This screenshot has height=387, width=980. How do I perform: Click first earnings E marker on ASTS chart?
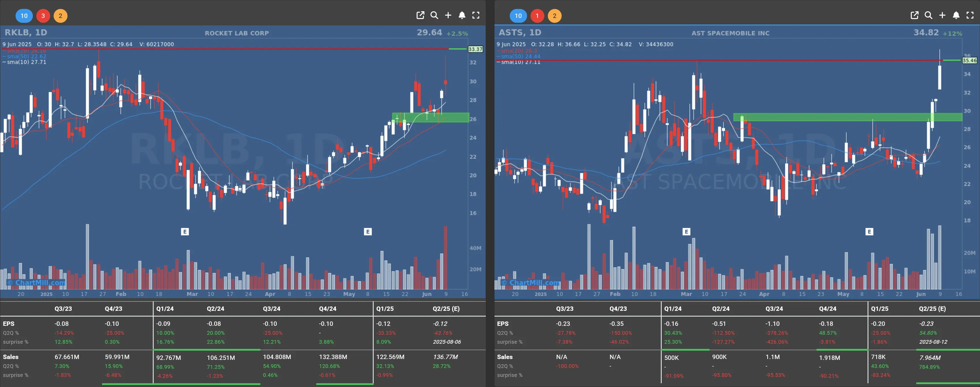pyautogui.click(x=686, y=231)
